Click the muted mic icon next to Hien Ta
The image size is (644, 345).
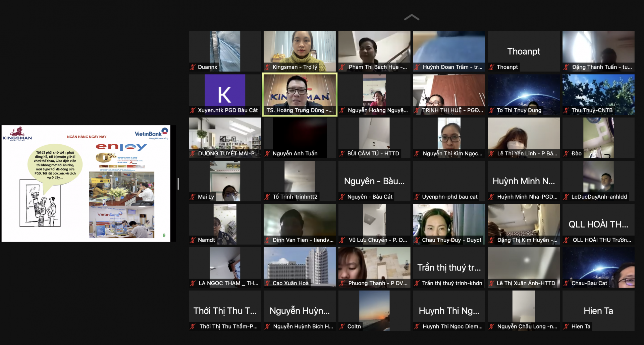pos(566,327)
